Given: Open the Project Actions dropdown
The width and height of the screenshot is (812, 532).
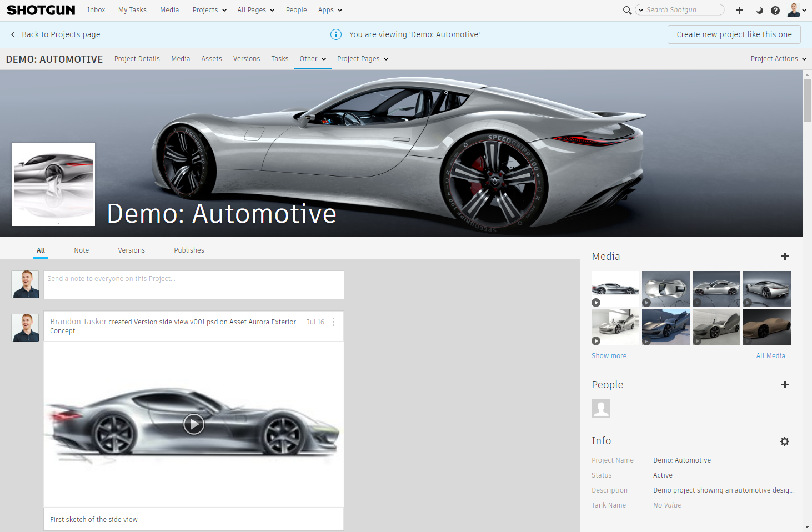Looking at the screenshot, I should pos(778,58).
